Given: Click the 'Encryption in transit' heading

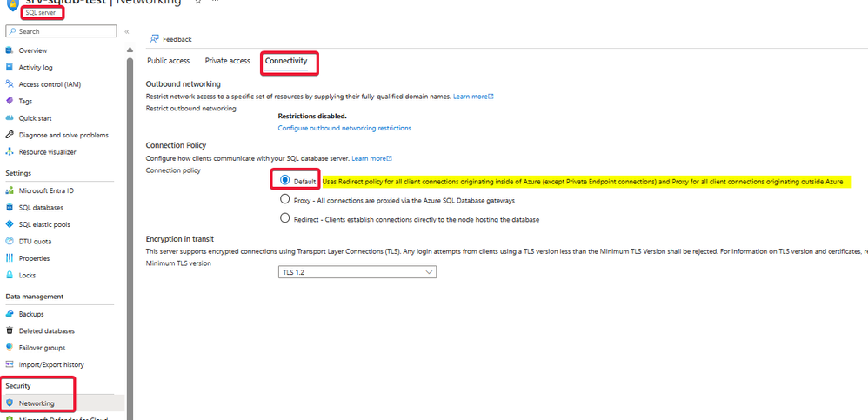Looking at the screenshot, I should tap(180, 239).
